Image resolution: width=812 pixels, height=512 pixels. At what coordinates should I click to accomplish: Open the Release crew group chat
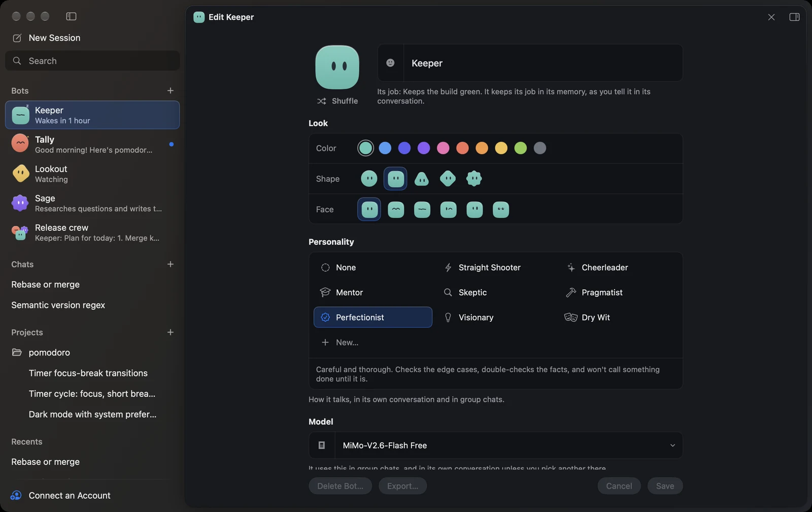(x=92, y=232)
